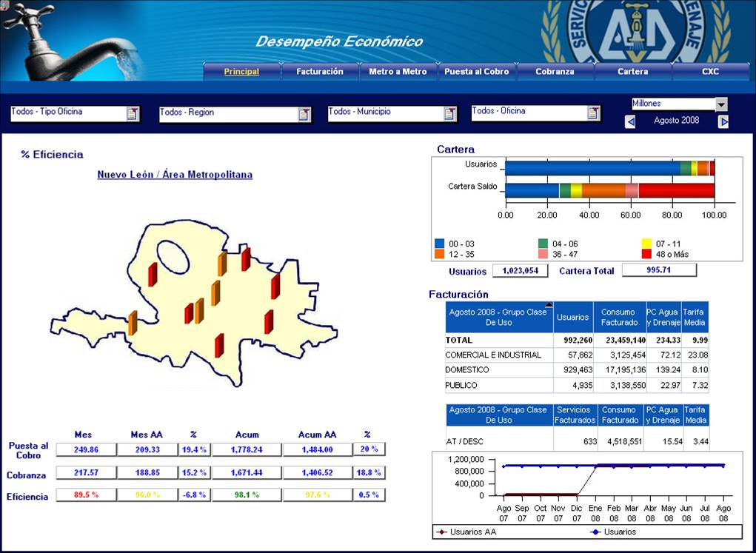Go to the Puesta al Cobro tab
This screenshot has width=756, height=553.
[476, 71]
